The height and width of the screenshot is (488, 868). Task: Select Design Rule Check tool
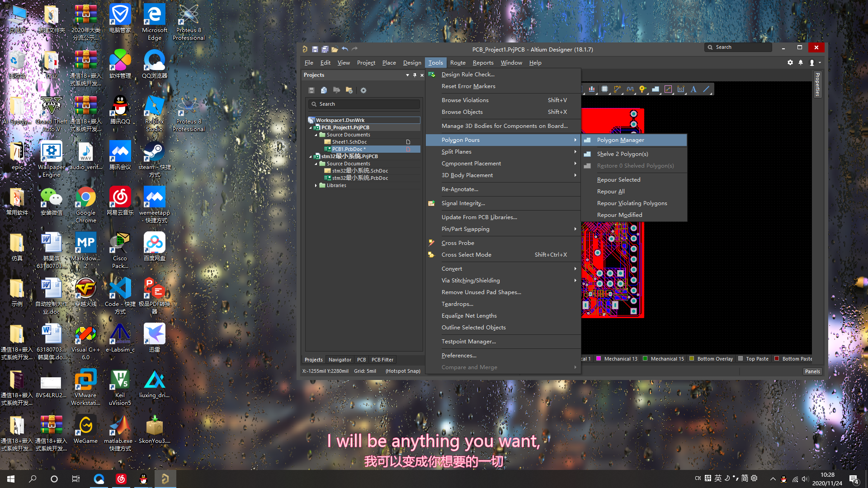point(468,74)
